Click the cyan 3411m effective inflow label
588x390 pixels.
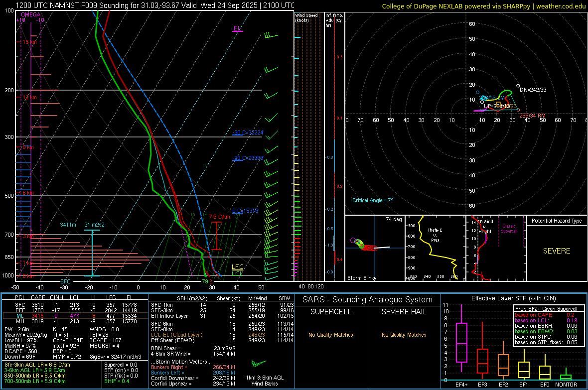(68, 225)
